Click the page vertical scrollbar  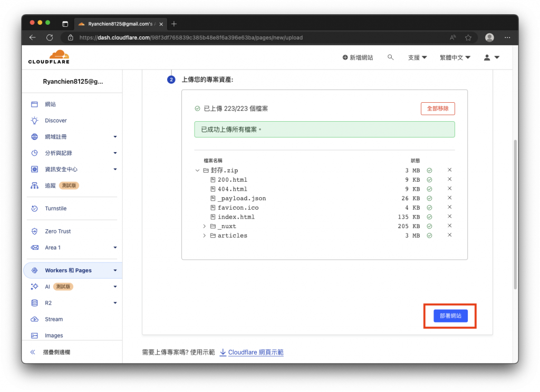pyautogui.click(x=515, y=214)
